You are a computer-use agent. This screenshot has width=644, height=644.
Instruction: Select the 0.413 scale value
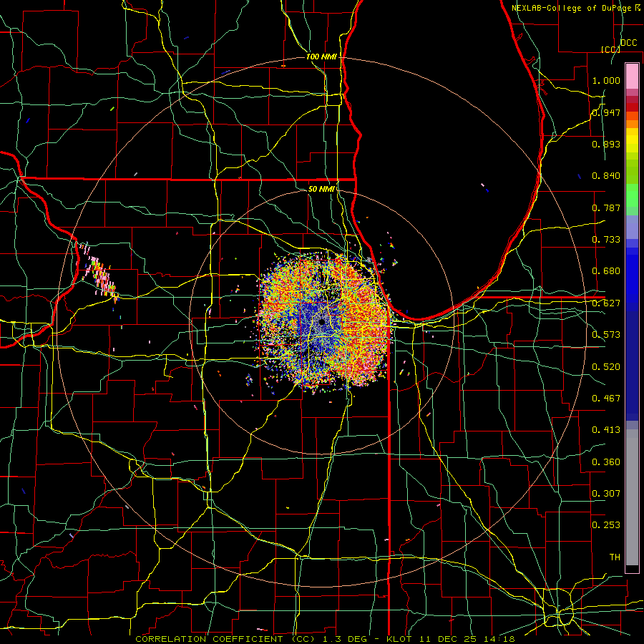click(606, 430)
